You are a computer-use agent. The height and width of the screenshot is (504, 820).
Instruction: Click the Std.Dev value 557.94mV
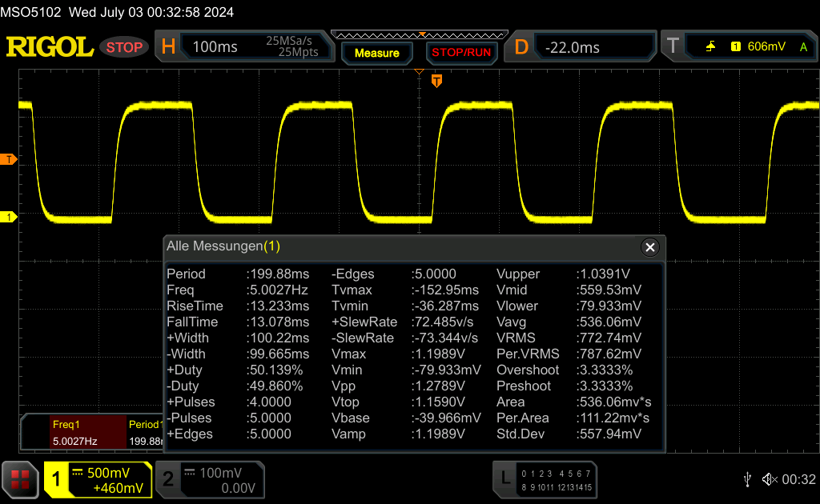610,434
